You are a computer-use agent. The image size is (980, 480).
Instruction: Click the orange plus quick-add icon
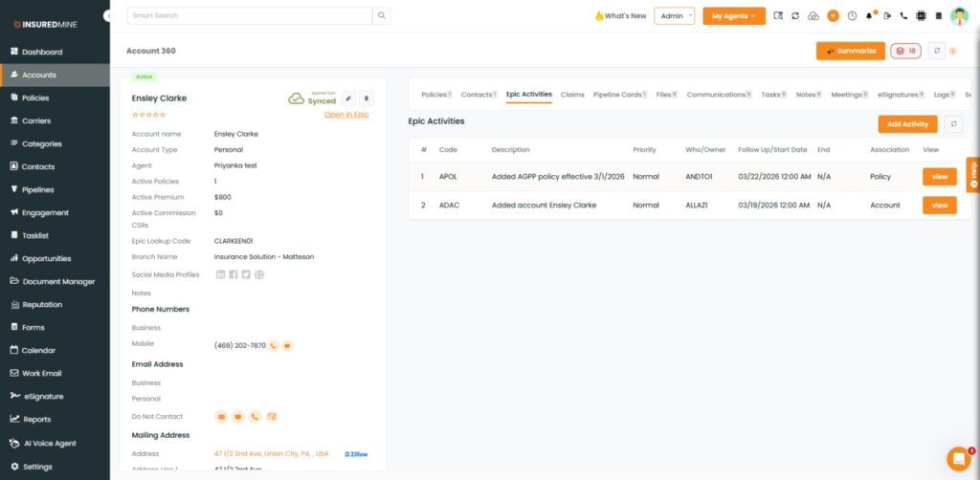pos(833,16)
